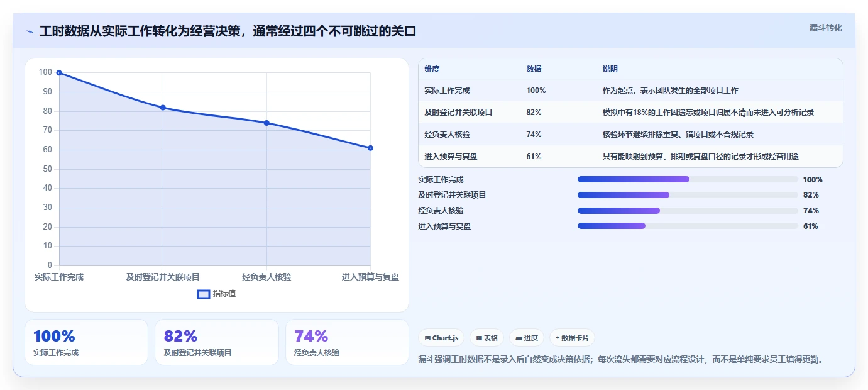Screen dimensions: 868x390
Task: Click the 进入预算与复盘 label in progress list
Action: (444, 226)
